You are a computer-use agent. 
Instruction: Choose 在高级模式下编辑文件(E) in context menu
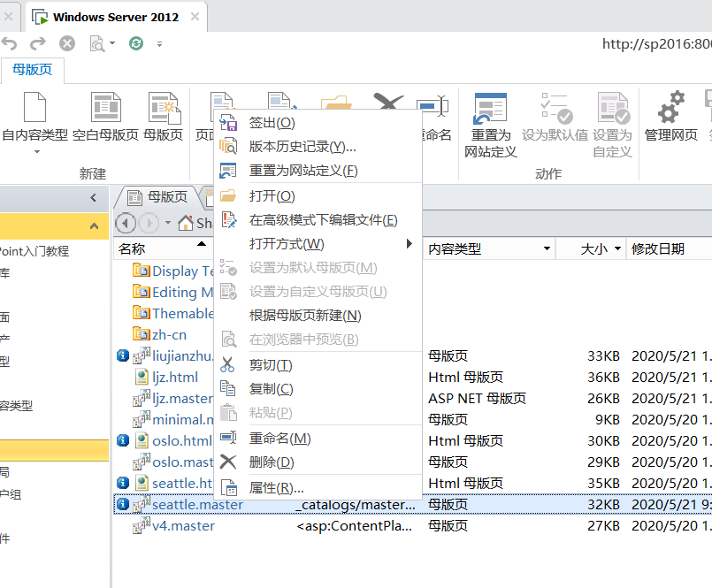pos(318,220)
